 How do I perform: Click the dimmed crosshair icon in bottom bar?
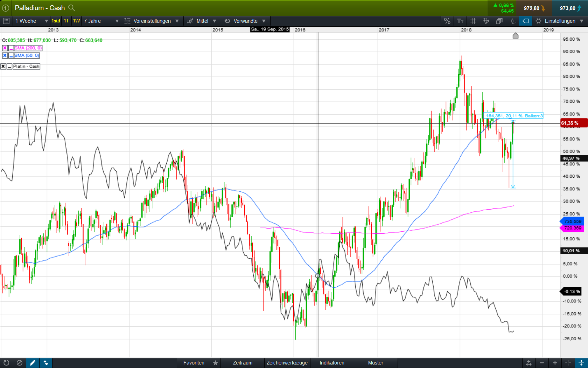tap(568, 363)
